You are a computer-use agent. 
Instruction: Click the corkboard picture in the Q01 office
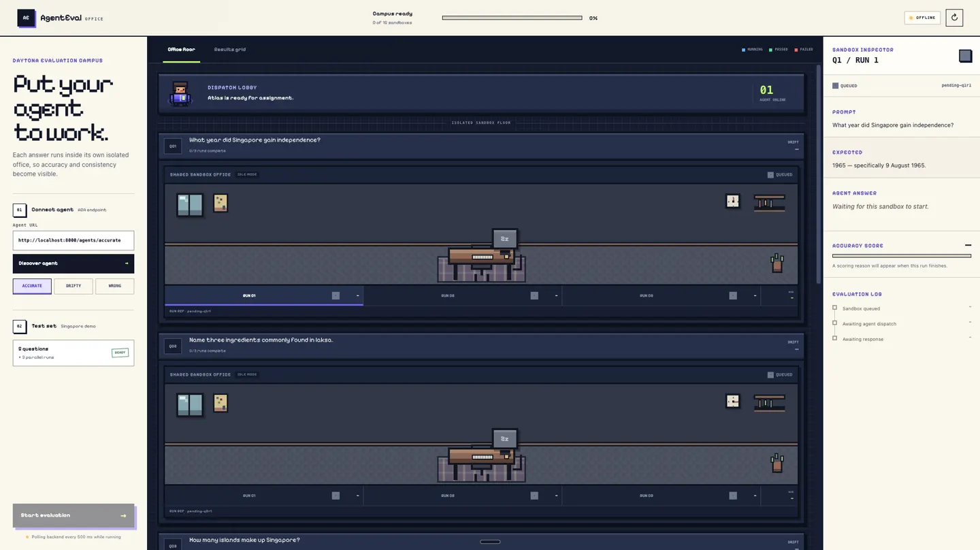click(x=220, y=203)
